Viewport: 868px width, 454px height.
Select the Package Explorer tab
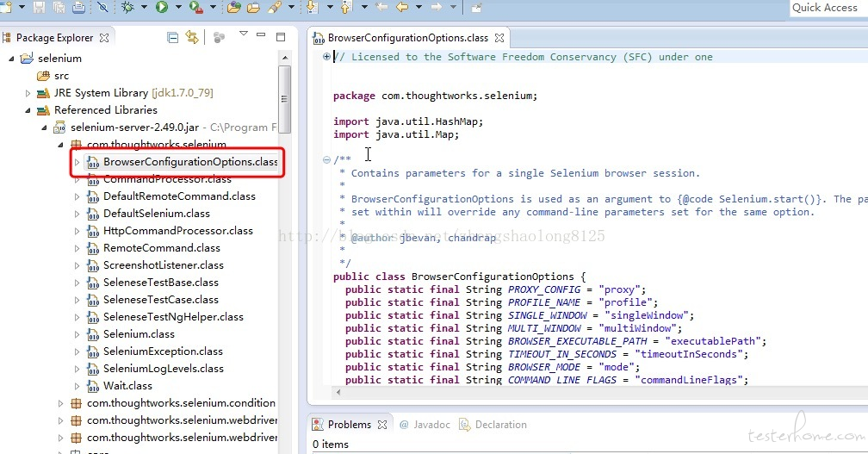click(54, 38)
